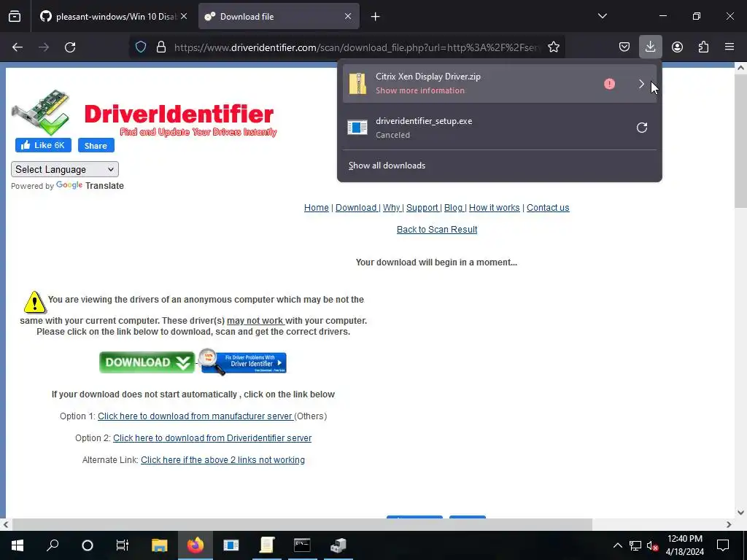Click DriverIdentifier logo image
Viewport: 747px width, 560px height.
point(144,113)
